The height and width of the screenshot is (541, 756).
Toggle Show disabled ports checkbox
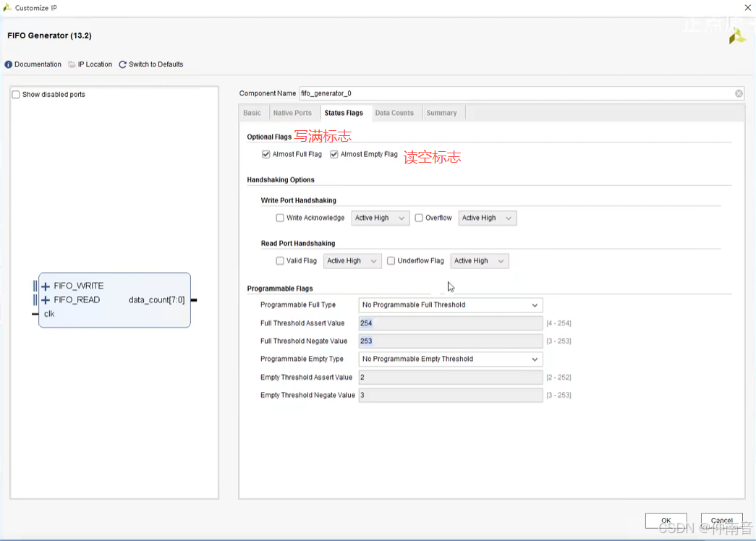[x=16, y=95]
